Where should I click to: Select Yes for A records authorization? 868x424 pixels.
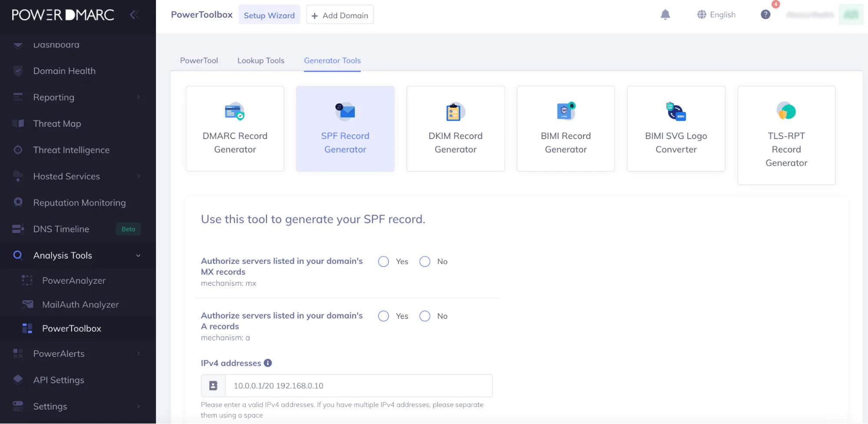(x=383, y=316)
